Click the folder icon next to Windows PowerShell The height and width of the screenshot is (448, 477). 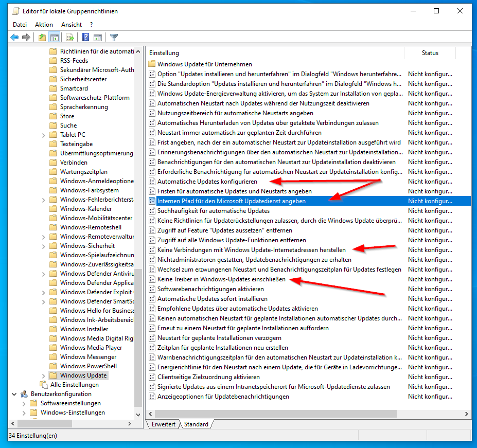[x=53, y=366]
